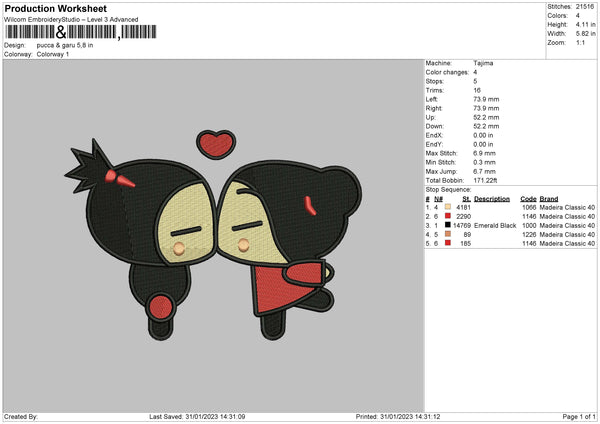Select the red swatch in stop row 2
The height and width of the screenshot is (424, 600).
(448, 216)
